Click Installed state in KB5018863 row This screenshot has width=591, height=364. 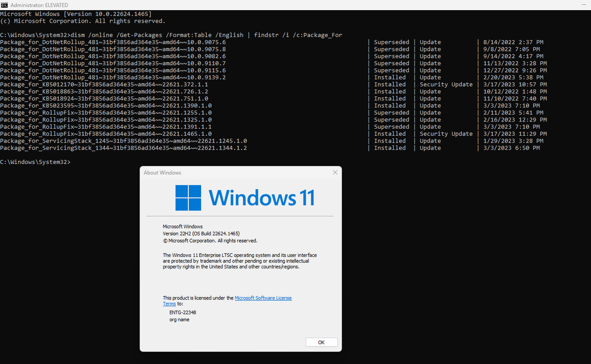tap(390, 91)
